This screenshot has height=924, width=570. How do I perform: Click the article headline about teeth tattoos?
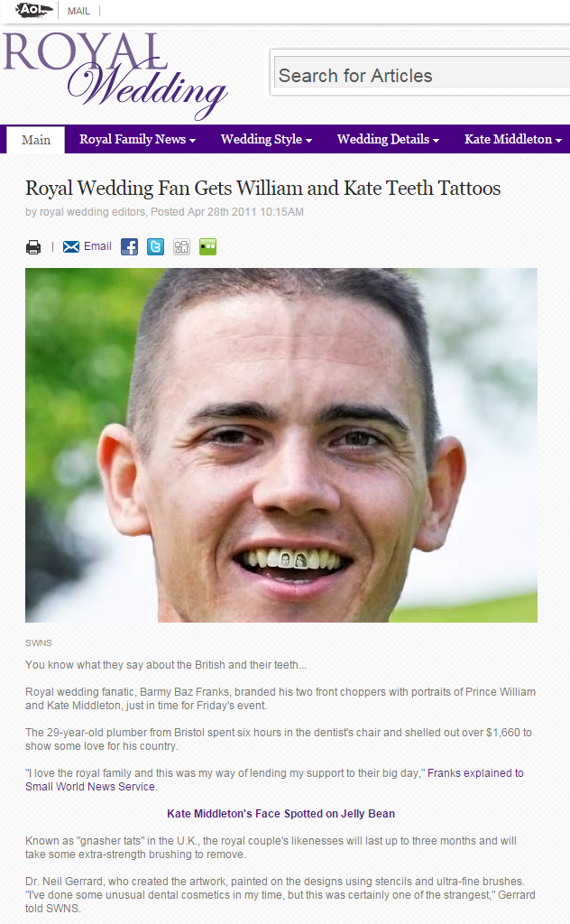pos(263,188)
